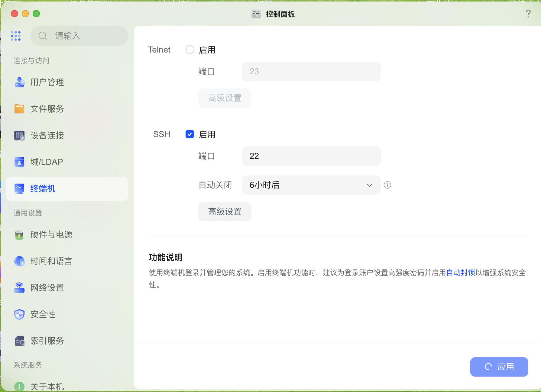Click the info icon beside auto-close
This screenshot has width=541, height=392.
click(387, 185)
